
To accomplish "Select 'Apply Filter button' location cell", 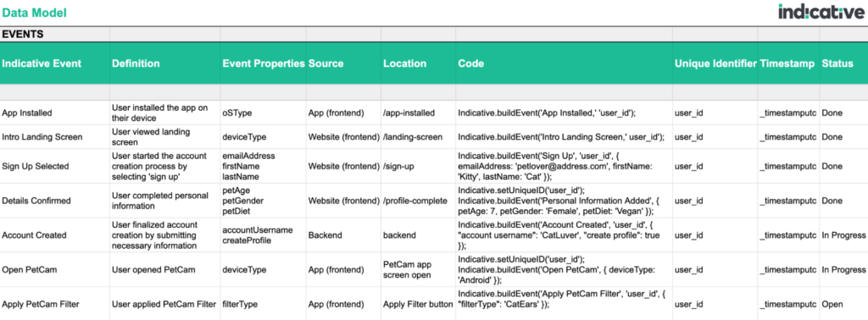I will tap(417, 304).
